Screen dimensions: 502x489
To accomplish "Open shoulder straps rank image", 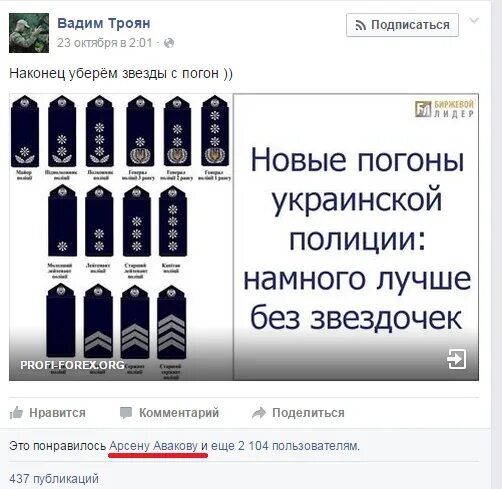I will (x=121, y=237).
